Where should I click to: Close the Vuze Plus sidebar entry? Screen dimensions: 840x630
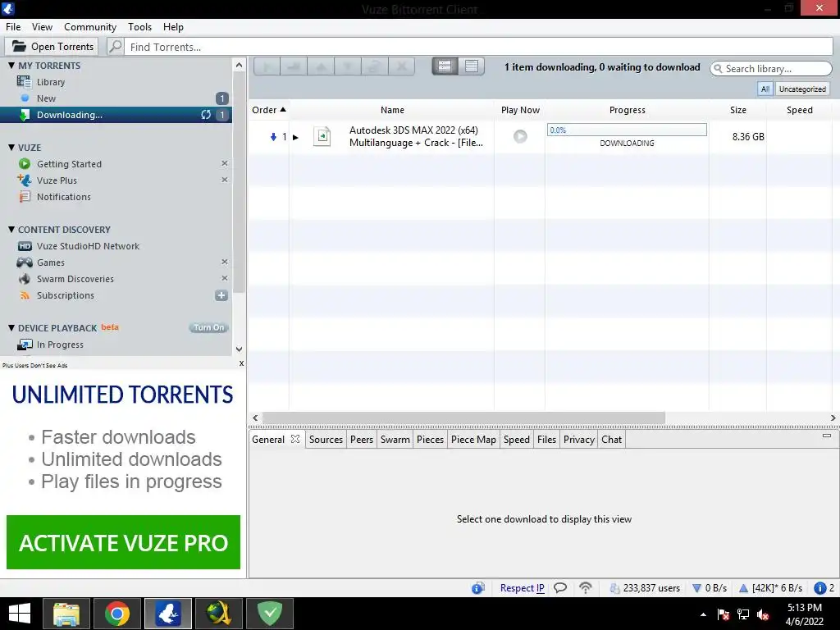pyautogui.click(x=225, y=180)
